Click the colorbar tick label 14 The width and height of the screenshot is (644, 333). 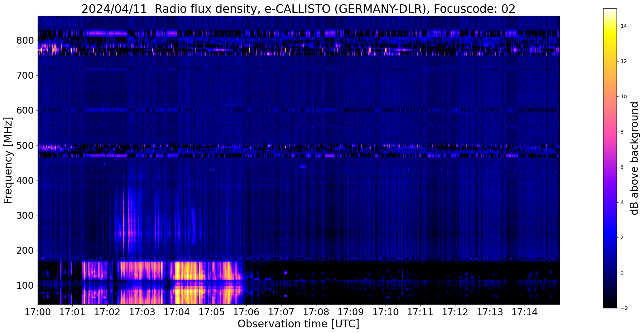(624, 26)
